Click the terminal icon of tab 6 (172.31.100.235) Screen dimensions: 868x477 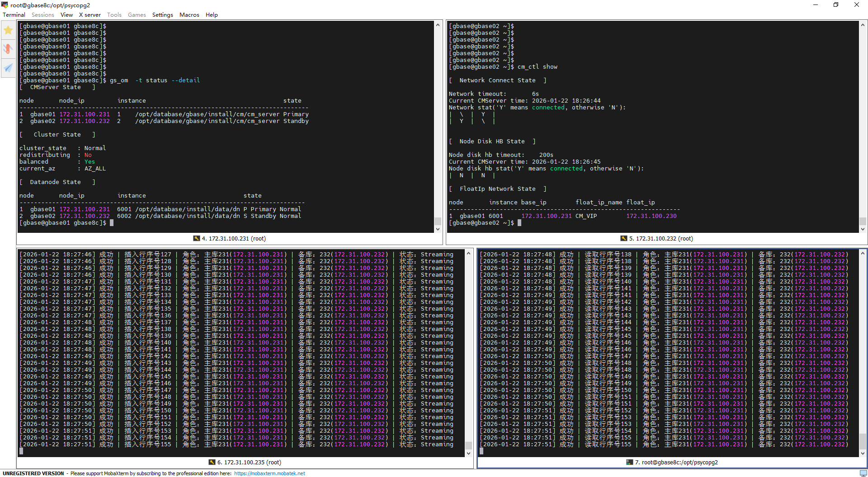pos(212,462)
